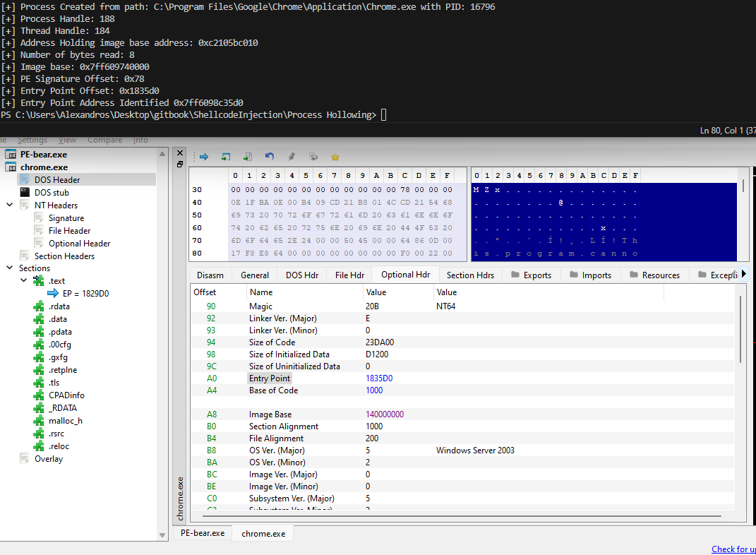Collapse the NT Headers tree node
The image size is (756, 555).
pyautogui.click(x=10, y=205)
